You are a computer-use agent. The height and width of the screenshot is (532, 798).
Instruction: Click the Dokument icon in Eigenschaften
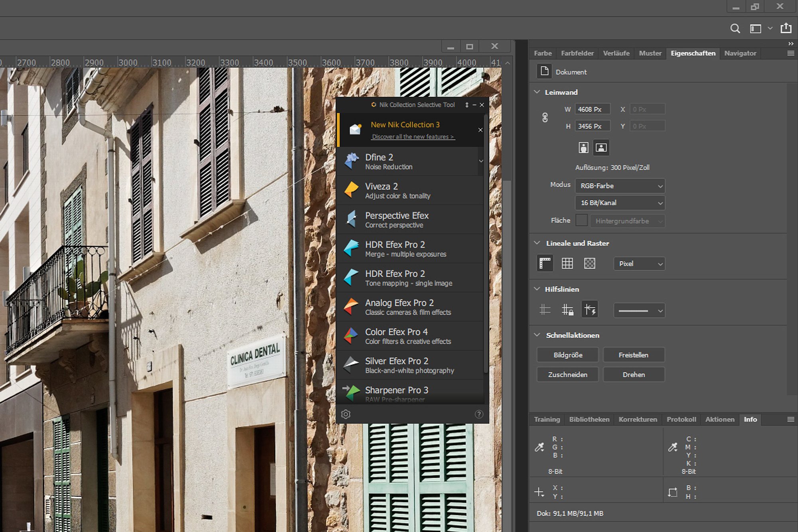(x=544, y=71)
